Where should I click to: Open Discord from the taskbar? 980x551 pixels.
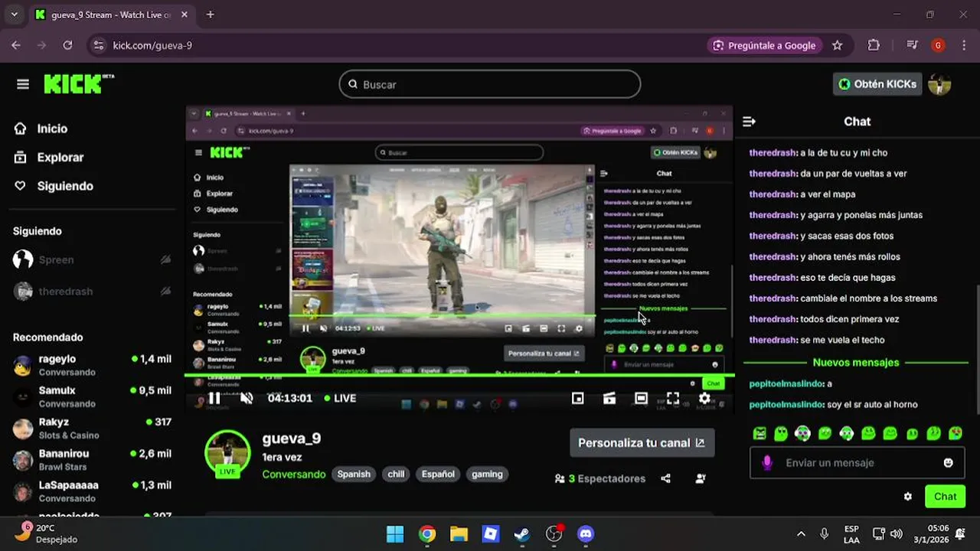click(x=586, y=533)
